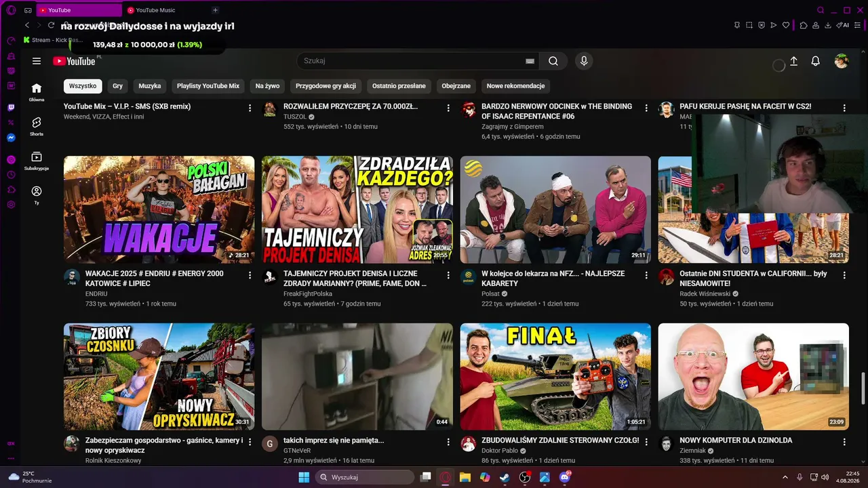Open Shorts from YouTube sidebar

tap(37, 126)
